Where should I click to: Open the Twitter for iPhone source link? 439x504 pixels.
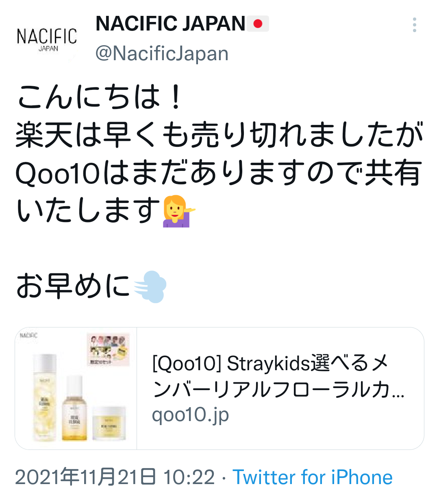coord(312,478)
